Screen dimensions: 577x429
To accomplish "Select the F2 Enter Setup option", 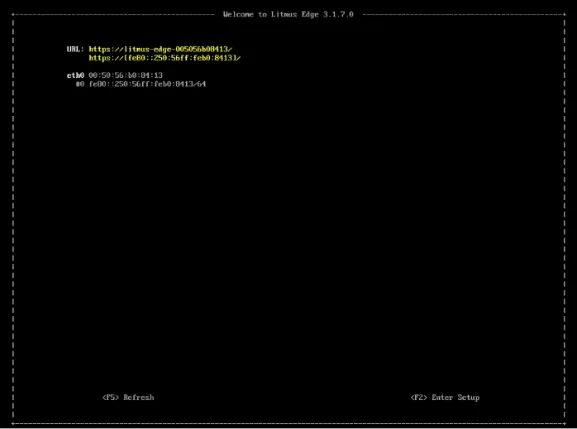I will point(445,397).
